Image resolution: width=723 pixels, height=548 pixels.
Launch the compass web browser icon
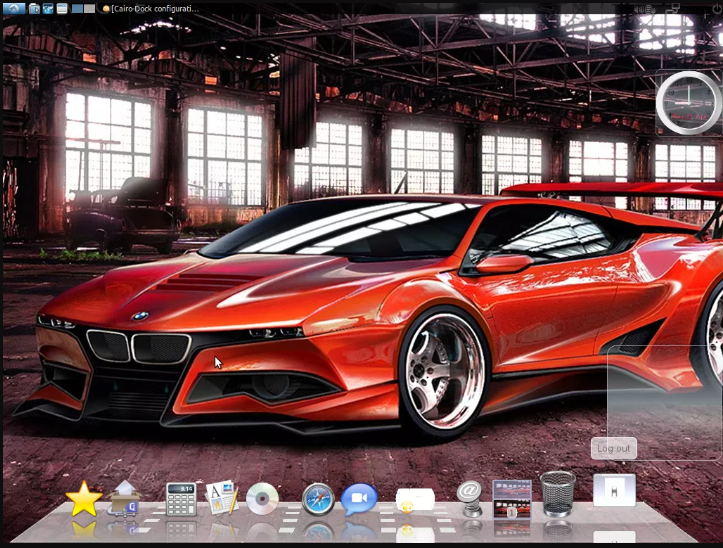click(318, 499)
